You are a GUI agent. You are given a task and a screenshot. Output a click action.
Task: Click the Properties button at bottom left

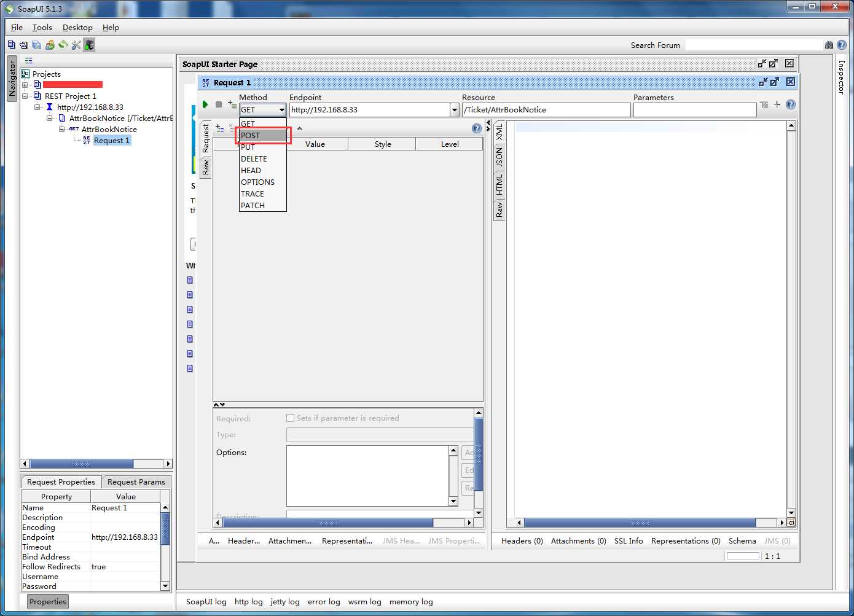click(x=48, y=602)
